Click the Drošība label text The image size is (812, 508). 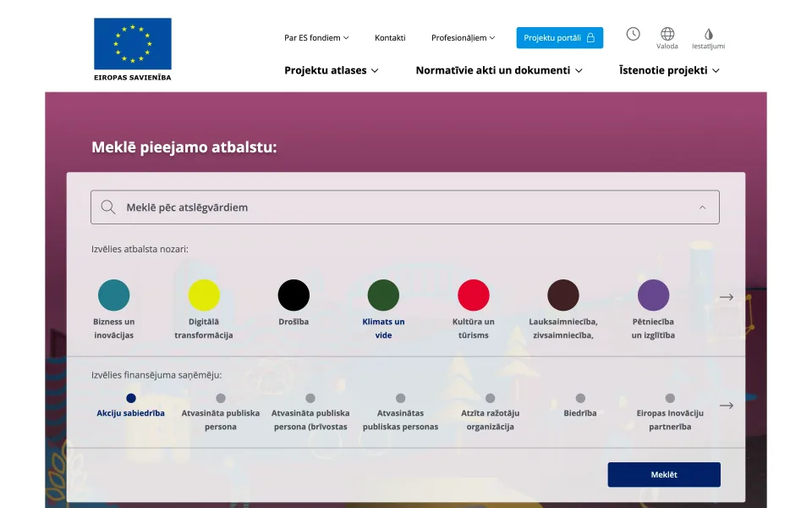tap(294, 322)
